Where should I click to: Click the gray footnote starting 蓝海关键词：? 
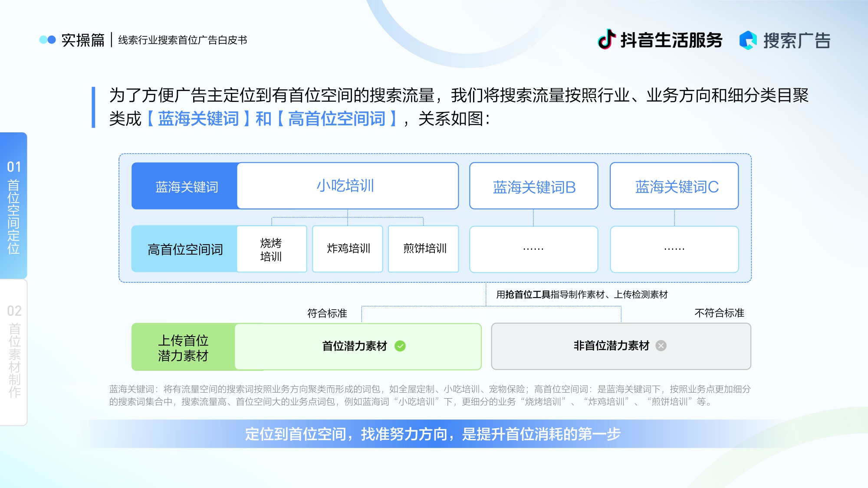430,395
